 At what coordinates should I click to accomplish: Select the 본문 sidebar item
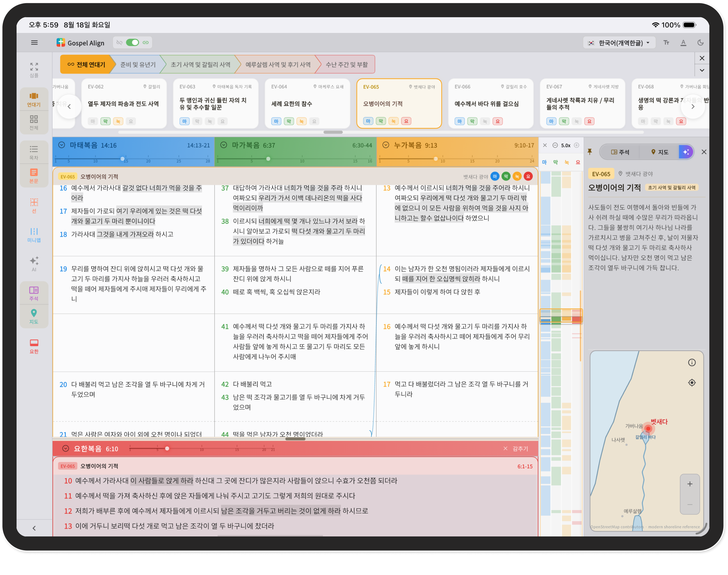point(34,176)
